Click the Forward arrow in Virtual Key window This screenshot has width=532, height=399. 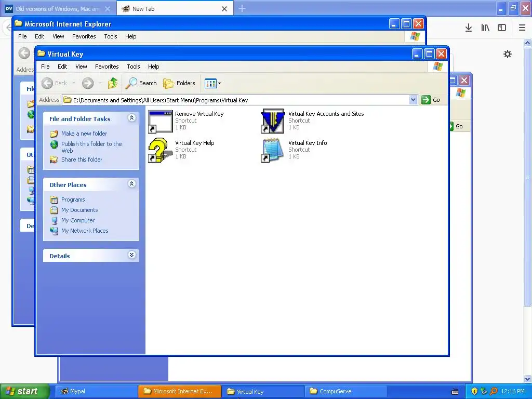(x=88, y=83)
